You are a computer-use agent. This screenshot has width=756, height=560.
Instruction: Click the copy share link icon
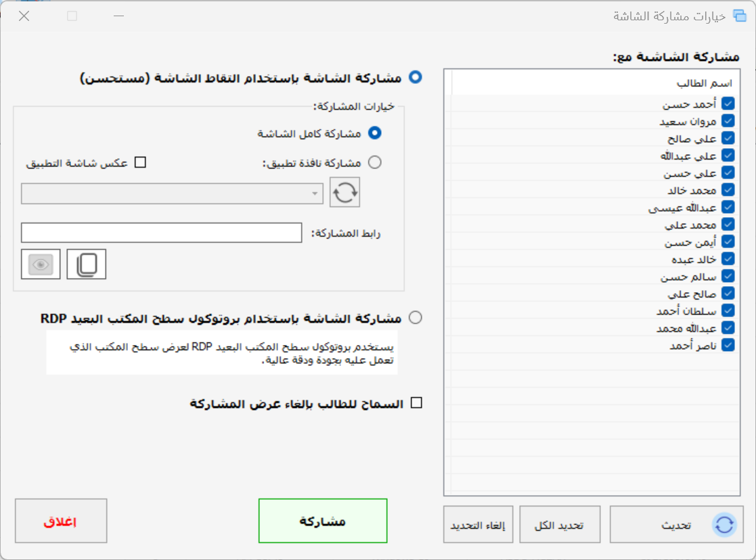(87, 264)
